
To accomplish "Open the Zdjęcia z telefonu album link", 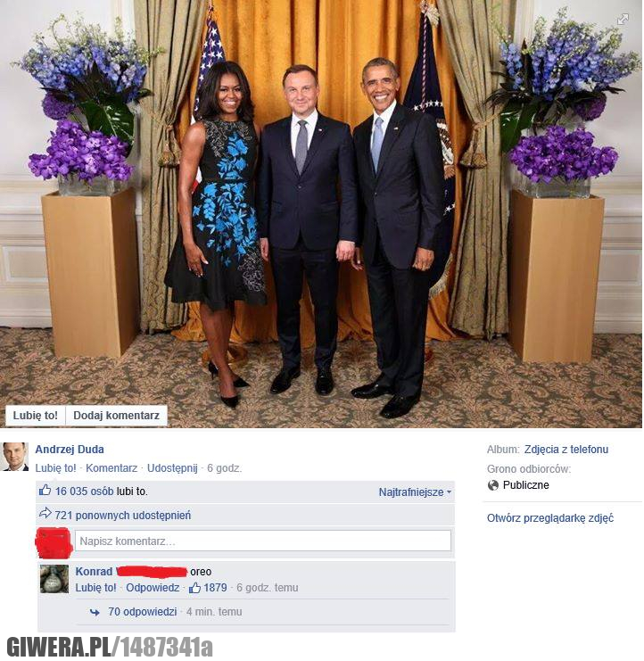I will (566, 450).
